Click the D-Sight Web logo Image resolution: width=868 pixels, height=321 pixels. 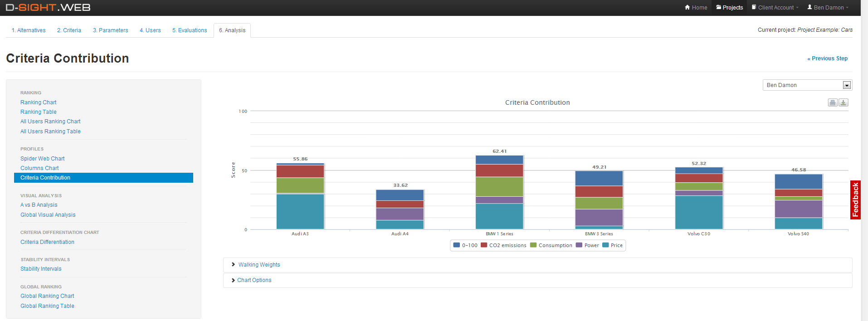48,8
